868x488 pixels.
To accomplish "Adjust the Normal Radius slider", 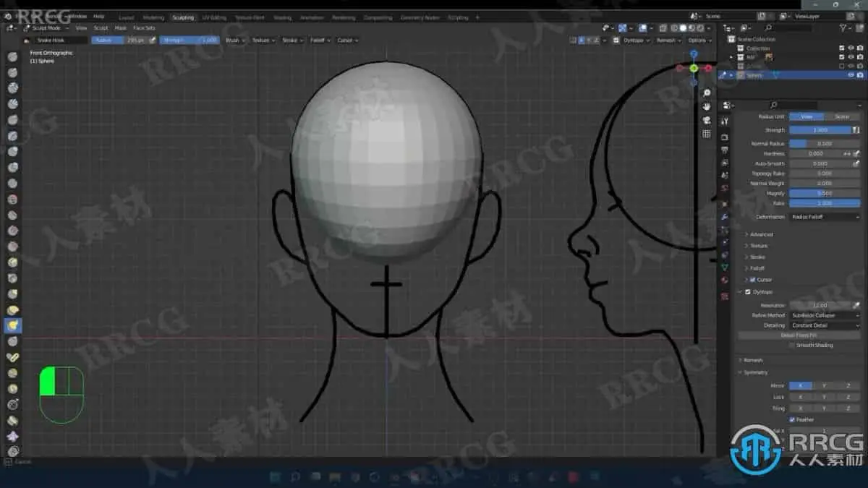I will click(x=825, y=144).
